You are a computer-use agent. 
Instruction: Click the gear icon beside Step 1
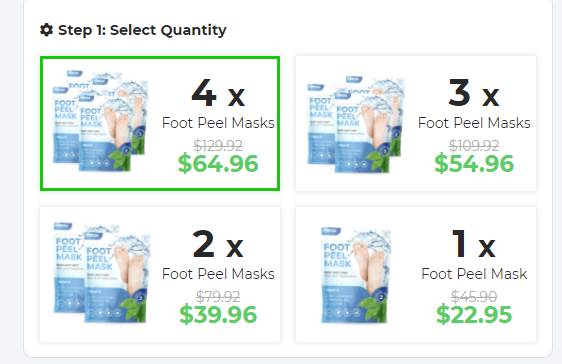point(47,30)
